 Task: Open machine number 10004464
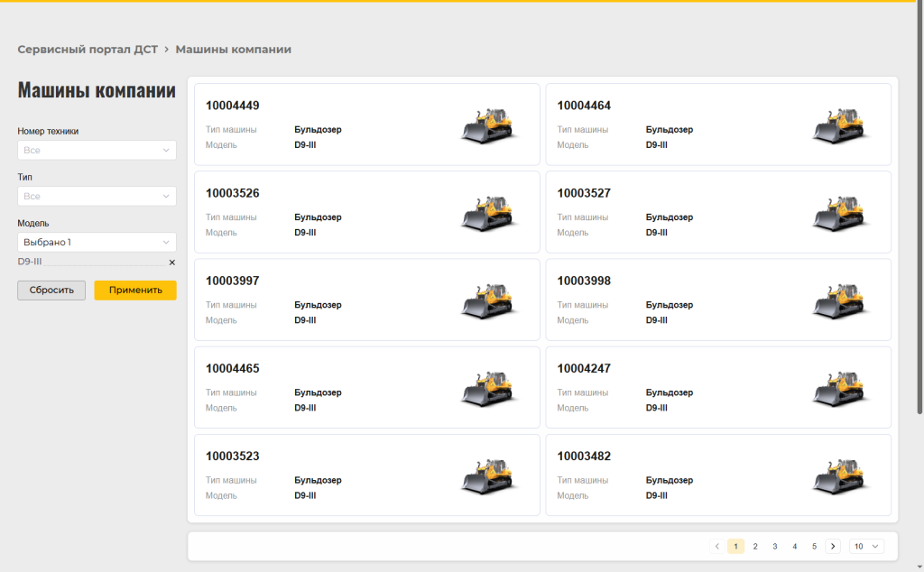[x=584, y=106]
